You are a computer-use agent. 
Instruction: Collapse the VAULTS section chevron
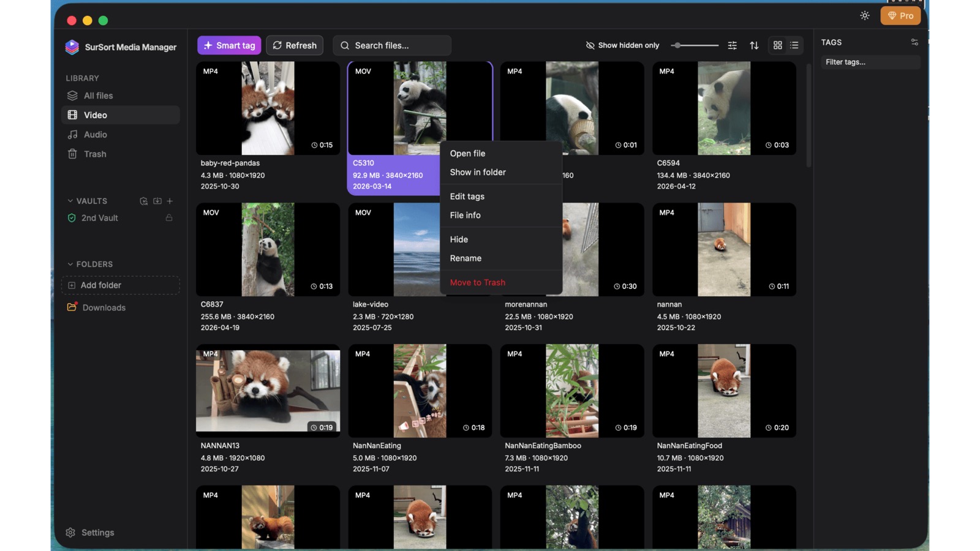tap(70, 201)
